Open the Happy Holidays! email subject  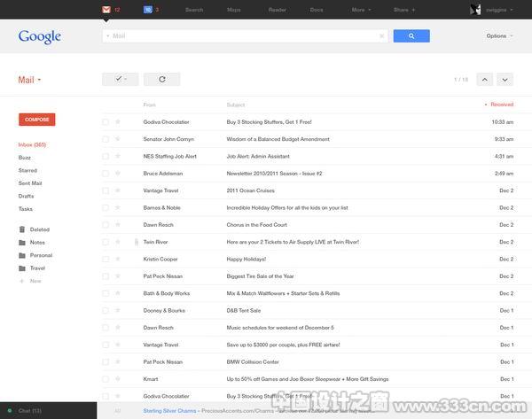[246, 259]
